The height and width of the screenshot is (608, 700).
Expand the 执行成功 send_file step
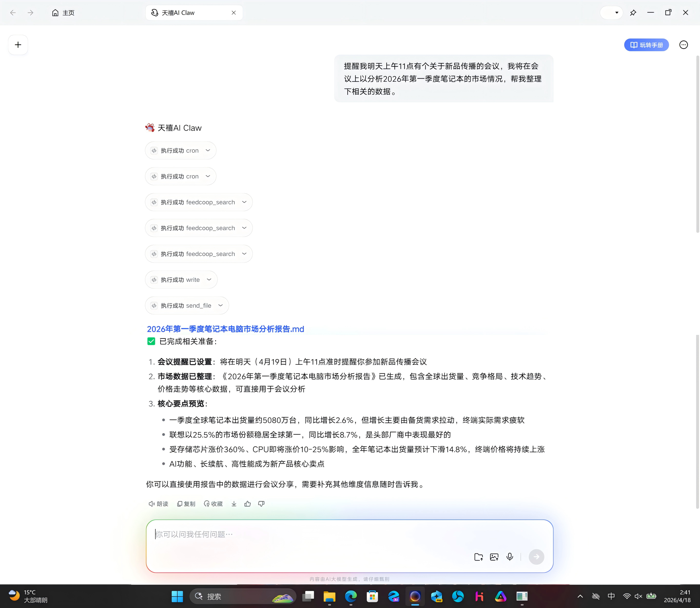pyautogui.click(x=187, y=305)
